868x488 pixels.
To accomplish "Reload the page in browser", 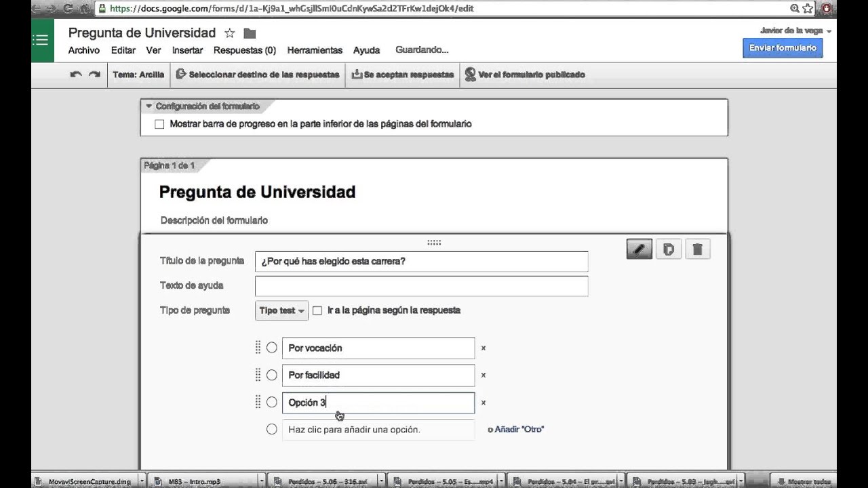I will click(x=68, y=9).
